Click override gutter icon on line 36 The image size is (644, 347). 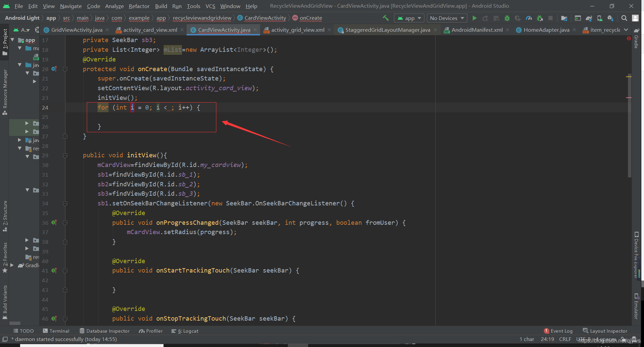tap(54, 222)
